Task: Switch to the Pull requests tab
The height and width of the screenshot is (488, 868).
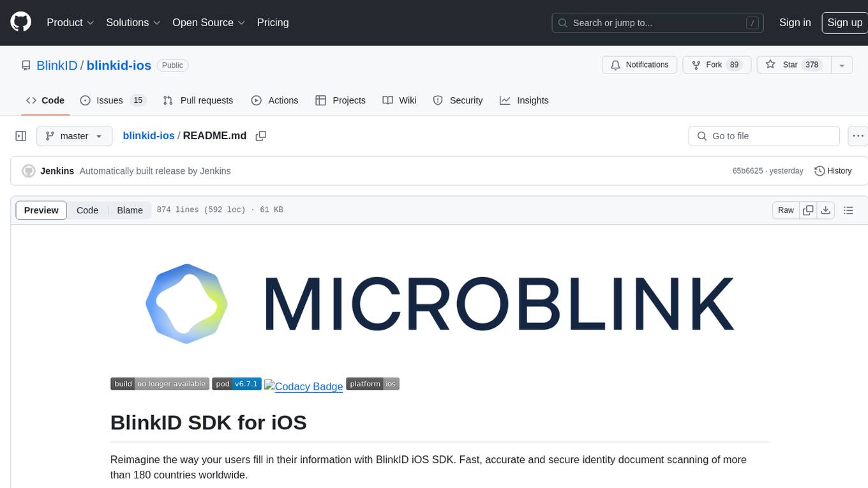Action: 198,100
